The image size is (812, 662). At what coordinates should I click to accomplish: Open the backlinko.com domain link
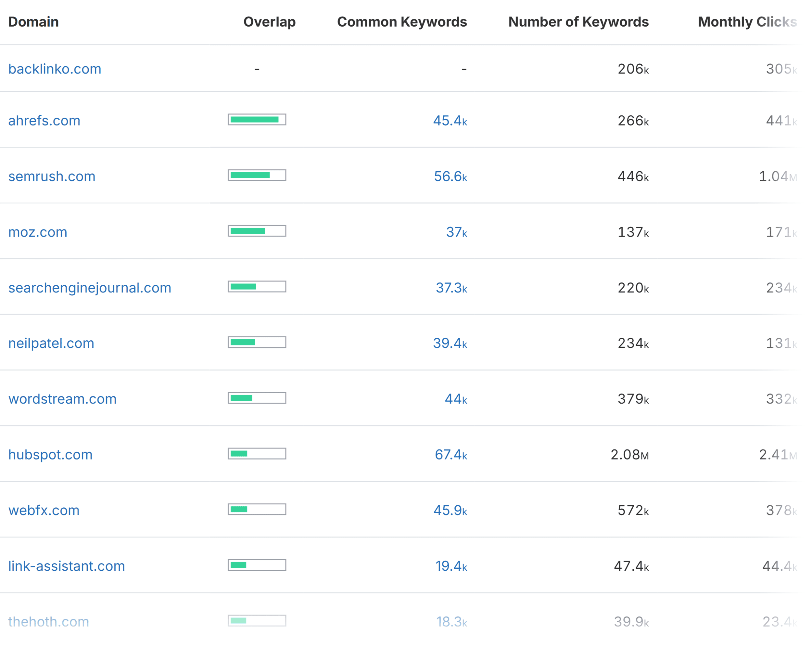tap(55, 69)
